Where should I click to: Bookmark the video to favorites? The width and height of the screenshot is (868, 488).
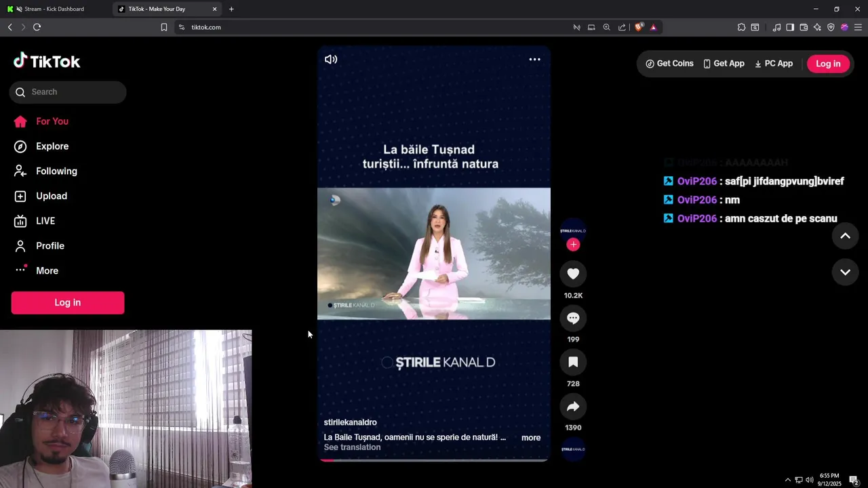tap(573, 362)
